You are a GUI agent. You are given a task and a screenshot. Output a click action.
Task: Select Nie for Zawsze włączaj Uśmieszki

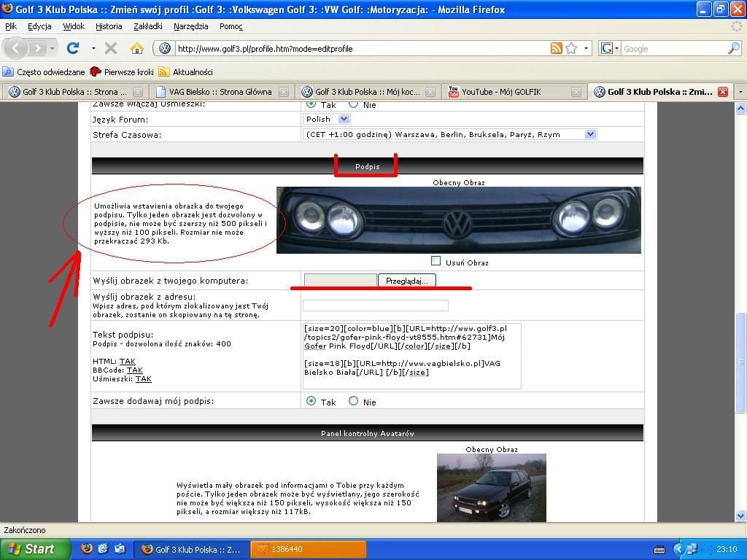pos(353,104)
